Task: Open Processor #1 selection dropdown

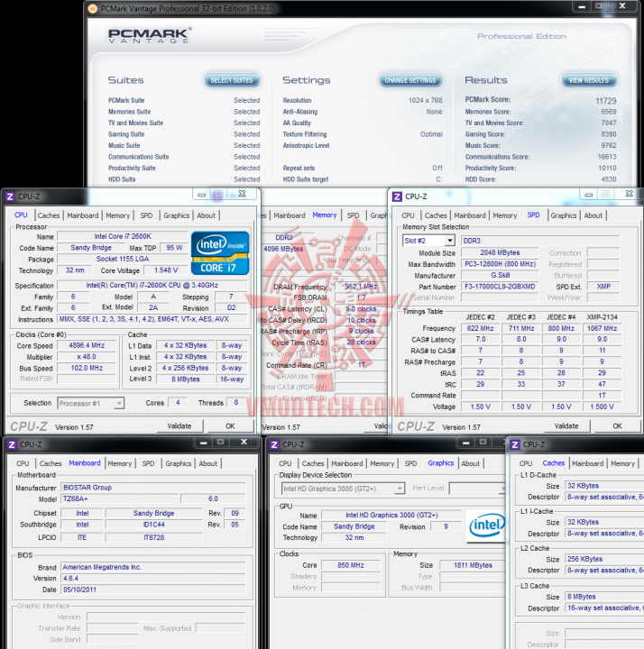Action: tap(119, 403)
